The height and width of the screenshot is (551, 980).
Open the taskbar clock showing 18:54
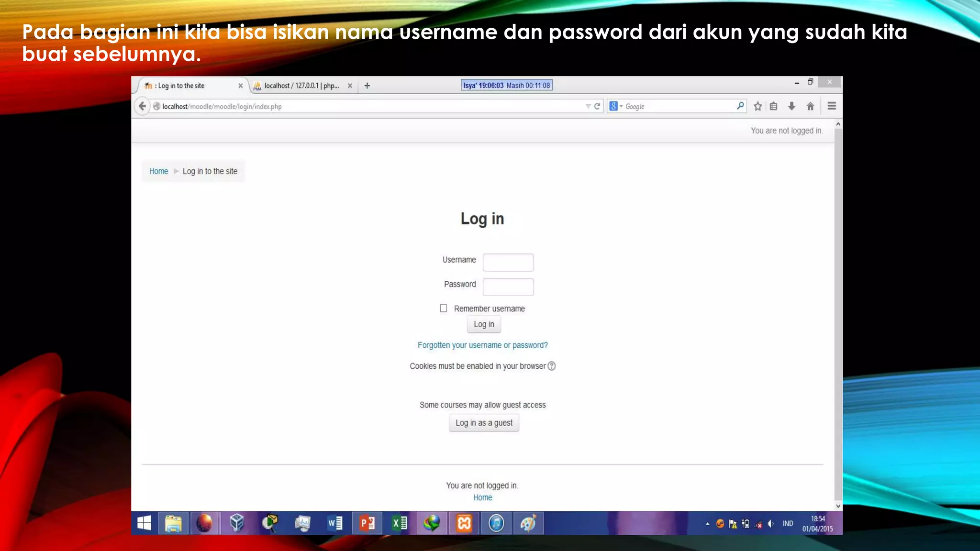point(818,524)
